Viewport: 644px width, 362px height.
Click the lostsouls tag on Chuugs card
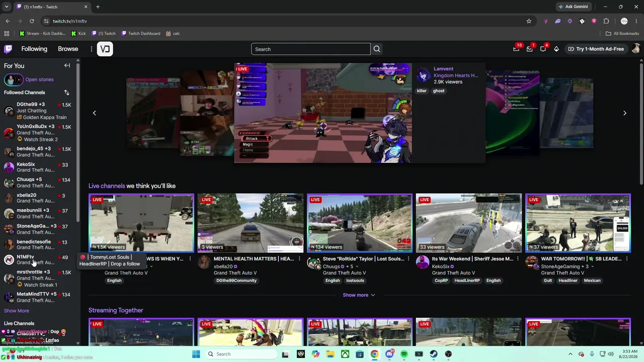point(355,281)
